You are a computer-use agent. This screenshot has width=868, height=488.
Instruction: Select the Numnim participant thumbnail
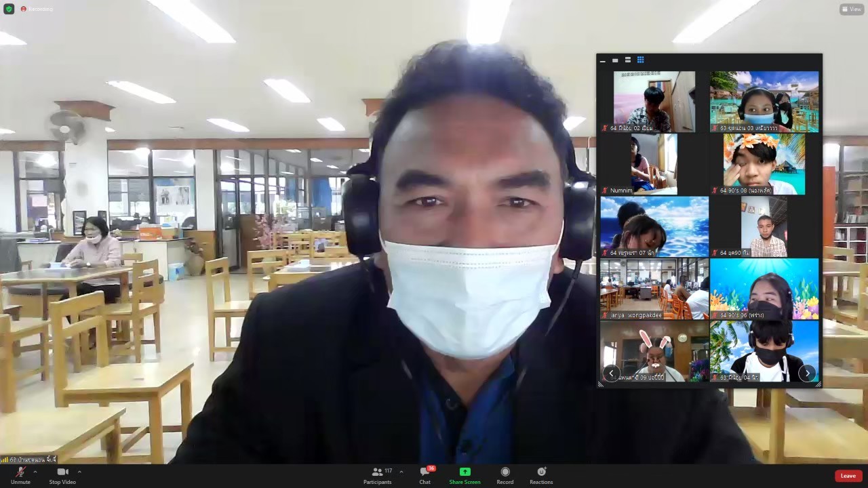coord(654,164)
